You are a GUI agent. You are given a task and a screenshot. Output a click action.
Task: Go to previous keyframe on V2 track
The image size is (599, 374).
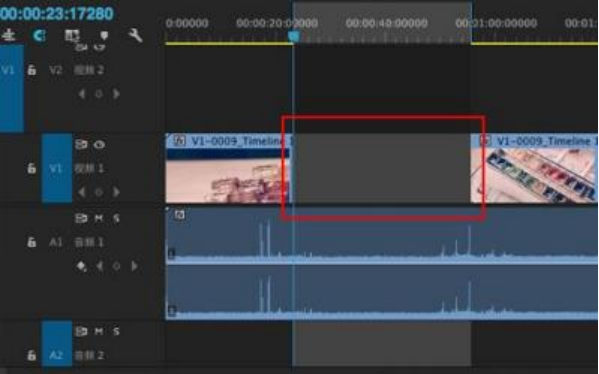pyautogui.click(x=81, y=94)
